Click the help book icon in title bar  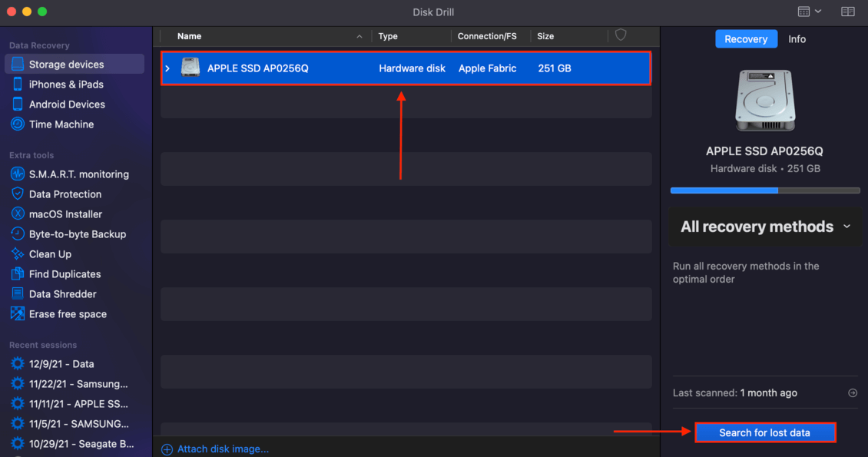[847, 12]
